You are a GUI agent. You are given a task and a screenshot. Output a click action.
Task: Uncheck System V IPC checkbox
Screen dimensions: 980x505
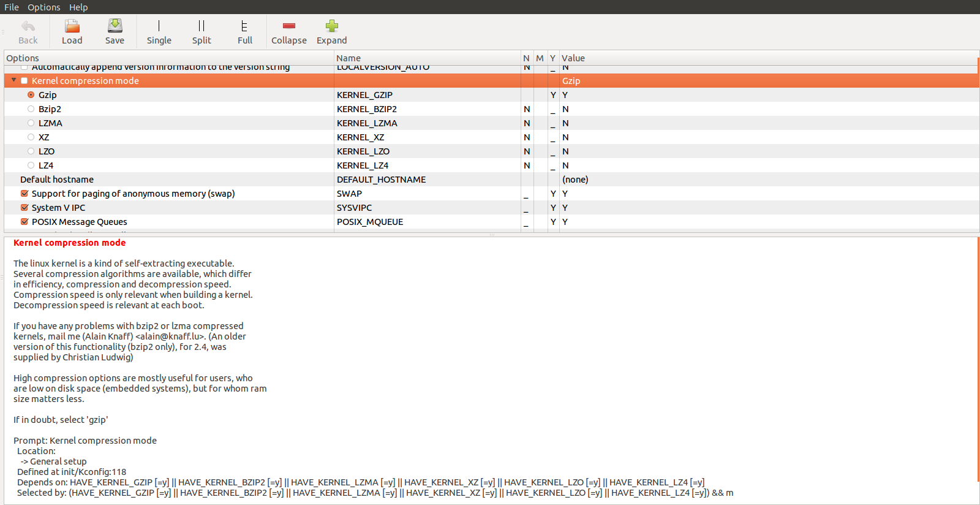(x=24, y=208)
